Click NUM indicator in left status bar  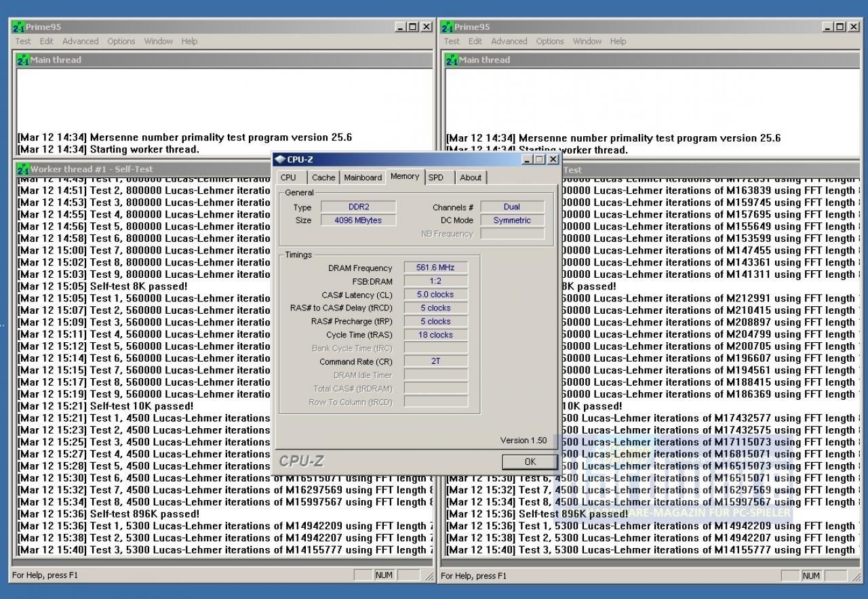(384, 575)
